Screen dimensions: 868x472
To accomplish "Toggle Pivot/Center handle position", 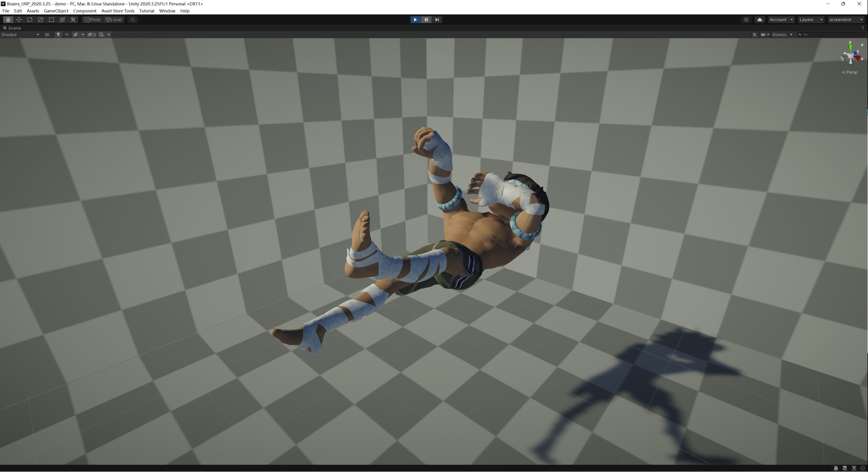I will point(92,20).
